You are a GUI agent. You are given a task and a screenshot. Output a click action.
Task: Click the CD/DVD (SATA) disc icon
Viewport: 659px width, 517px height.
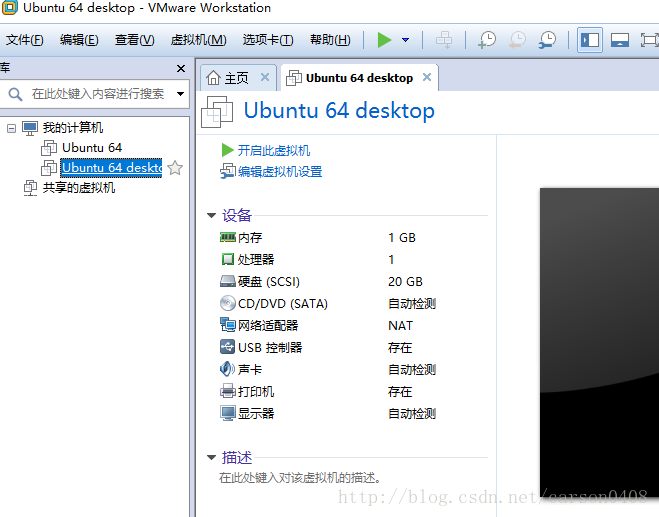click(227, 303)
